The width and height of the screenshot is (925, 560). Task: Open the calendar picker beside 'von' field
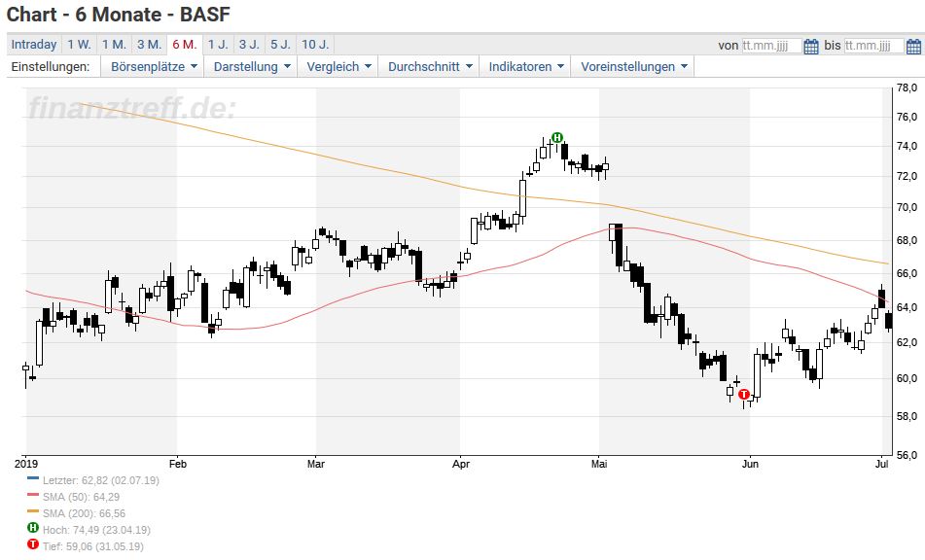(811, 46)
